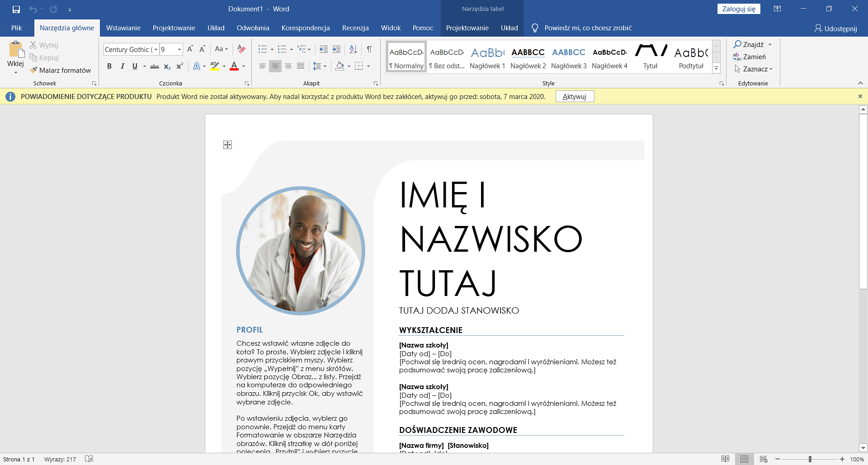Open the font size dropdown
The width and height of the screenshot is (868, 465).
click(x=179, y=50)
